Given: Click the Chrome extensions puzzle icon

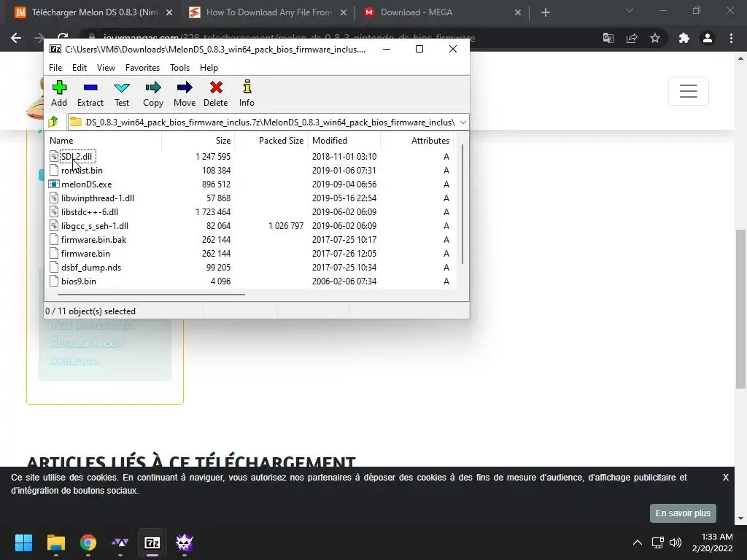Looking at the screenshot, I should 684,38.
